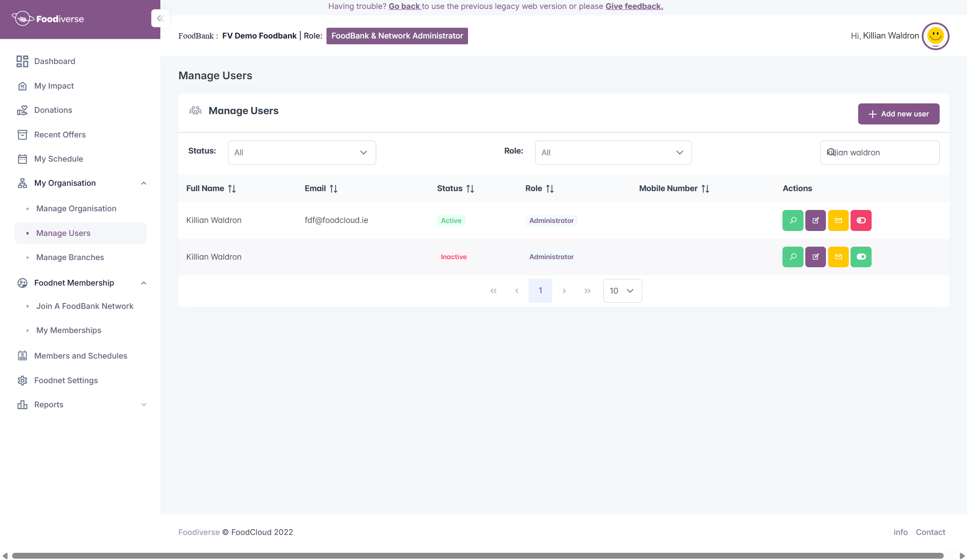Click the view (magnifier) icon for active Killian Waldron
Viewport: 967px width, 560px height.
coord(792,220)
